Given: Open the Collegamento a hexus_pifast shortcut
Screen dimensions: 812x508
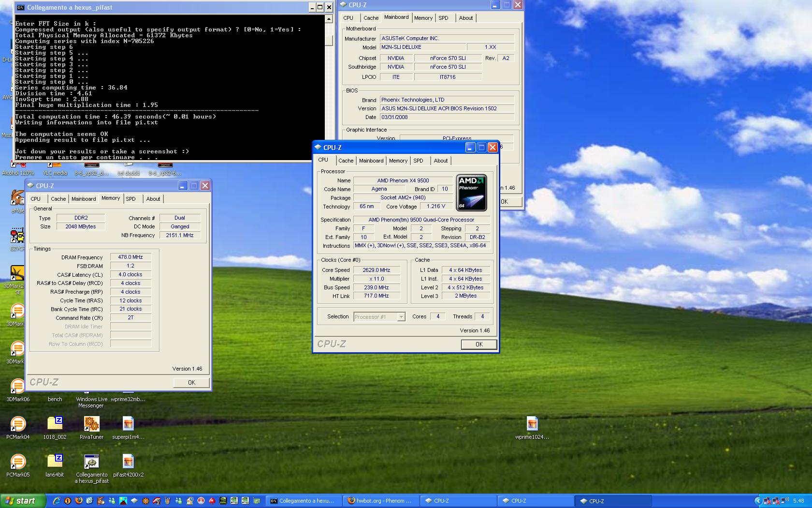Looking at the screenshot, I should pyautogui.click(x=91, y=468).
